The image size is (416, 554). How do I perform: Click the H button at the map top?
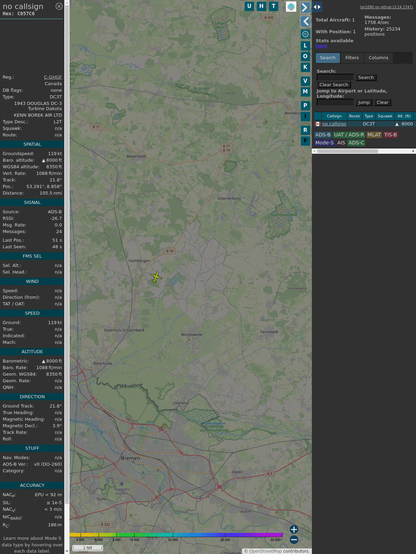coord(261,6)
